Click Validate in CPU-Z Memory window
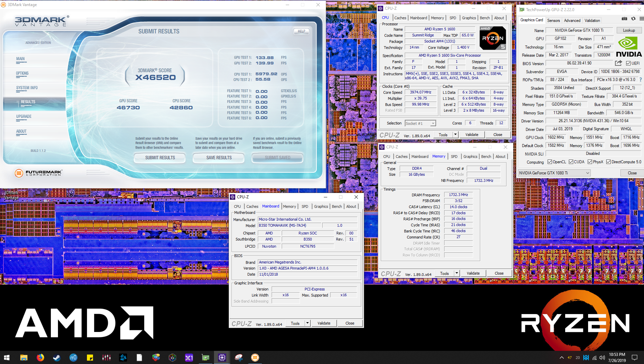 point(473,273)
